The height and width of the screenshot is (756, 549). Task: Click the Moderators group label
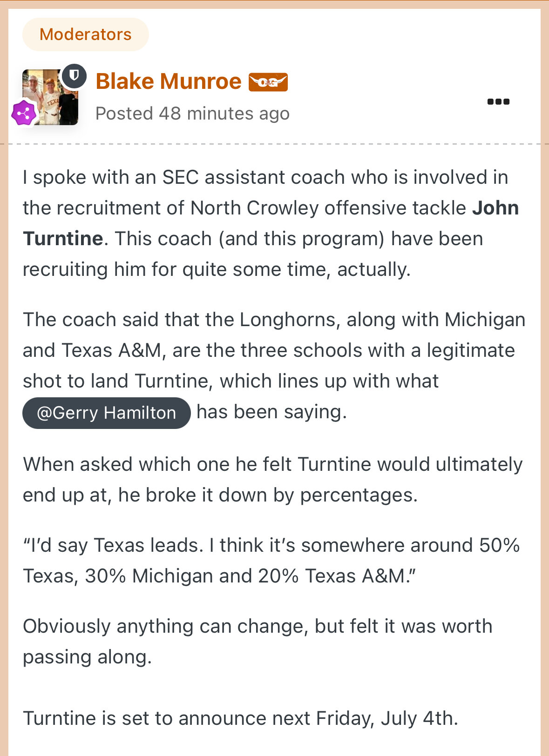coord(86,34)
